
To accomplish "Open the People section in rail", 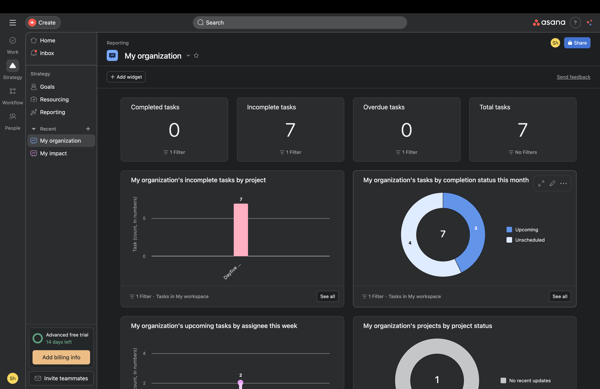I will pyautogui.click(x=13, y=121).
